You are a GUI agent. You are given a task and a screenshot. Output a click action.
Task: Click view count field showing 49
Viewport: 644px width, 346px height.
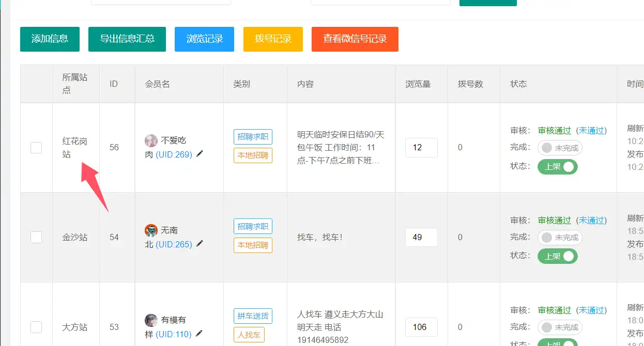(421, 238)
